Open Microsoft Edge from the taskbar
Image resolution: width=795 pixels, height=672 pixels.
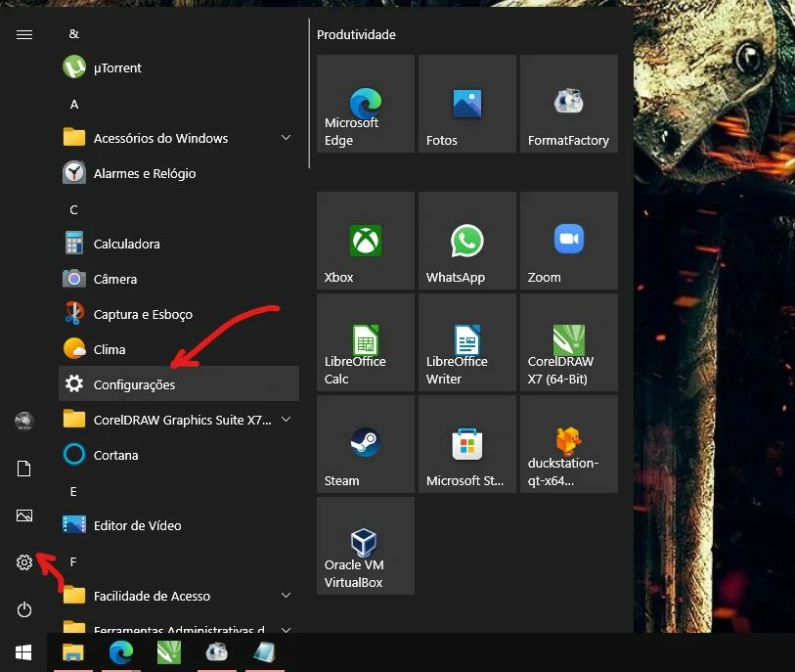point(121,652)
